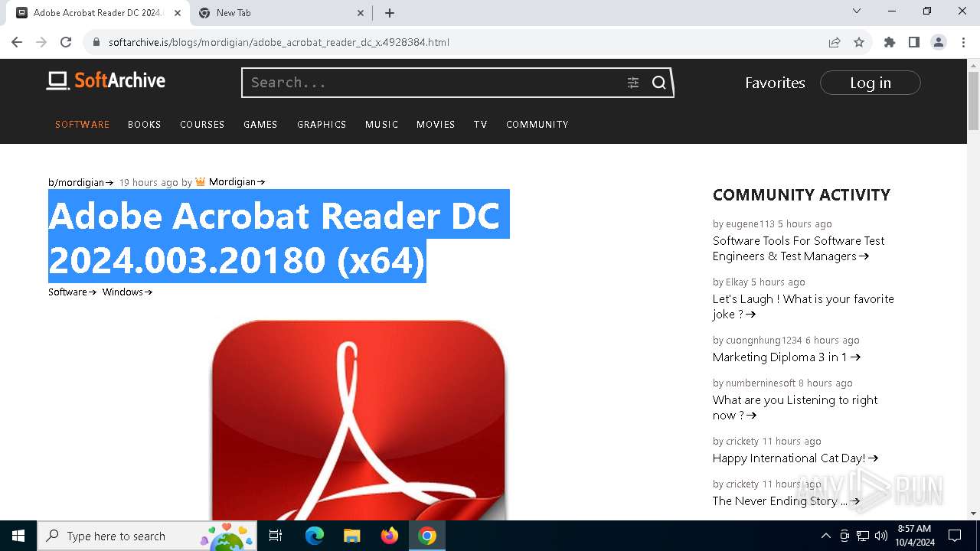Open The Never Ending Story post
Screen dimensions: 980x551
[x=786, y=500]
